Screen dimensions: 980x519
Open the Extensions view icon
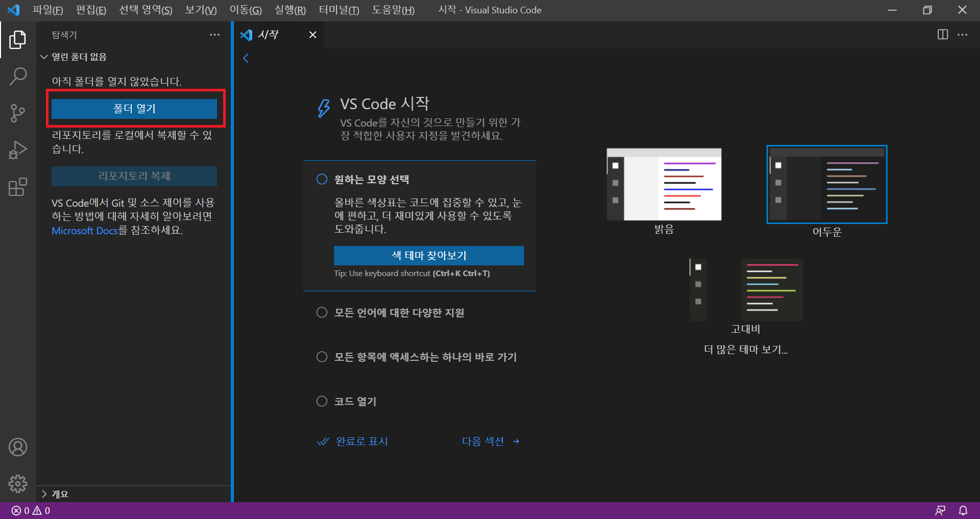coord(18,187)
